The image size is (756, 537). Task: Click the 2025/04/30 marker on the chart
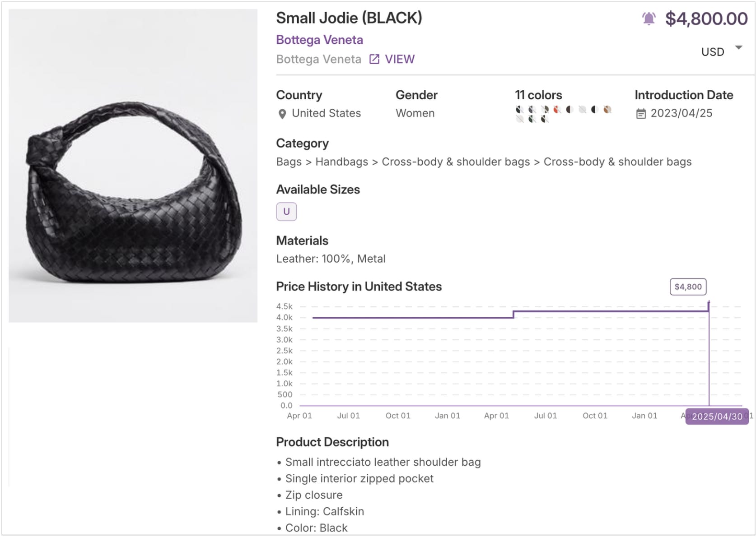717,417
